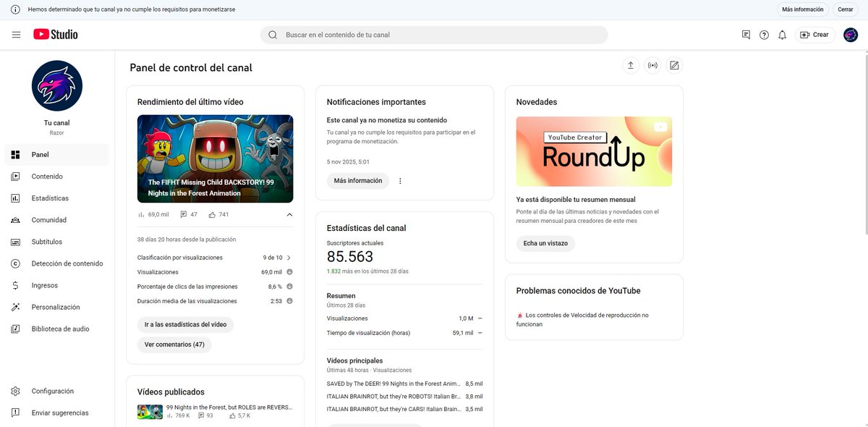868x427 pixels.
Task: Click the search magnifier icon
Action: pos(273,35)
